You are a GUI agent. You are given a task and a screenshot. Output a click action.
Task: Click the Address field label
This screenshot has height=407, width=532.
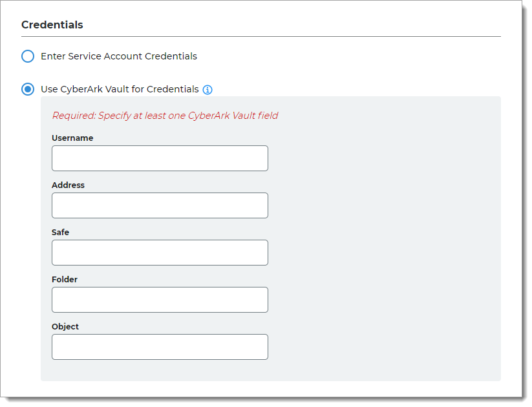tap(68, 185)
